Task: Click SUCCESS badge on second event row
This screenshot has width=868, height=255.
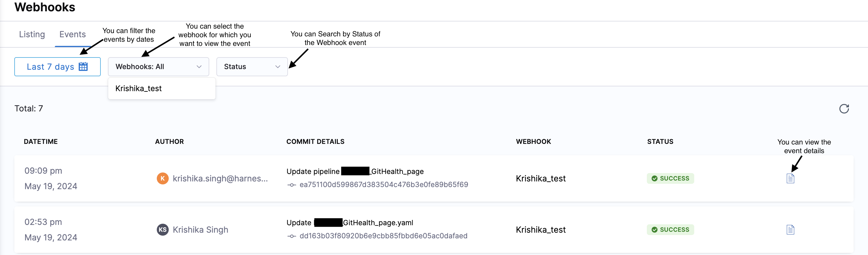Action: (670, 230)
